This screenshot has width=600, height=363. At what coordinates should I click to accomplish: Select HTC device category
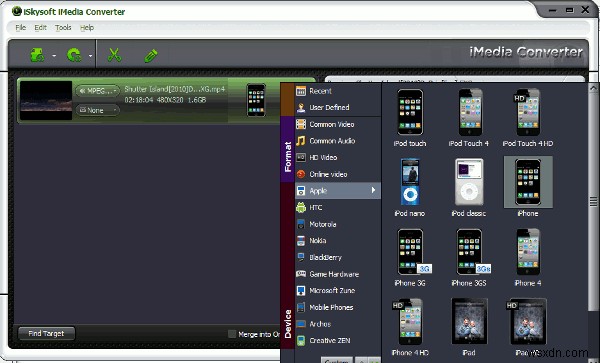338,207
